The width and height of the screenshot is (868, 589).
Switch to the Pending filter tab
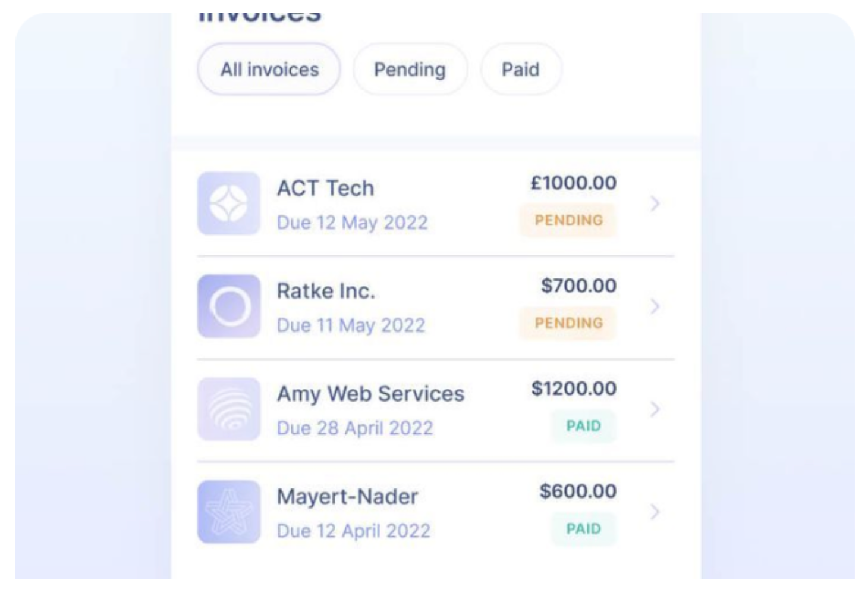point(410,70)
